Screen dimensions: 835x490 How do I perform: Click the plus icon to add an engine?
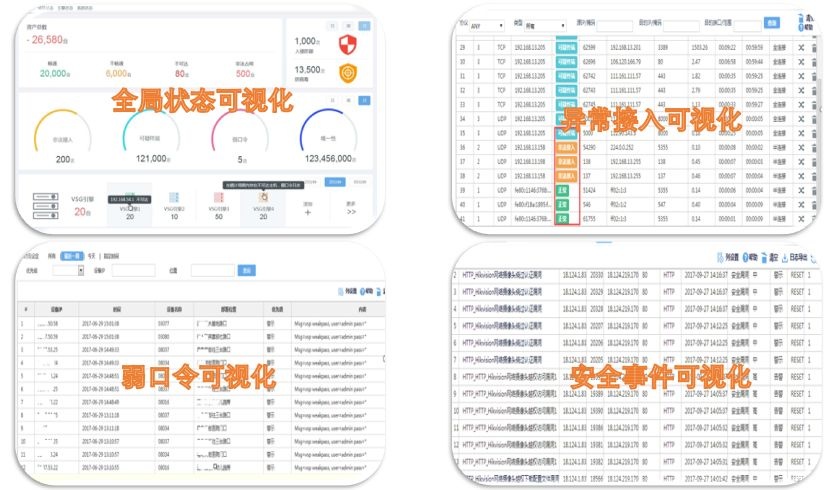point(307,212)
